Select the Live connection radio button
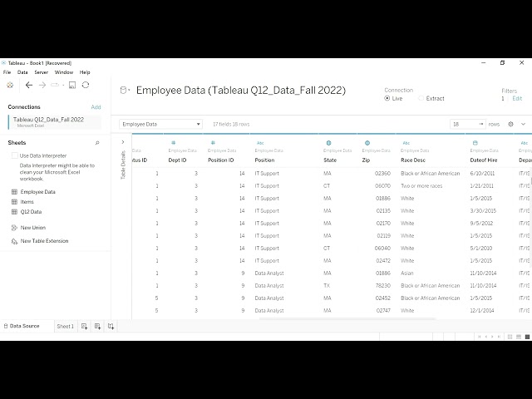The height and width of the screenshot is (399, 532). pos(387,98)
